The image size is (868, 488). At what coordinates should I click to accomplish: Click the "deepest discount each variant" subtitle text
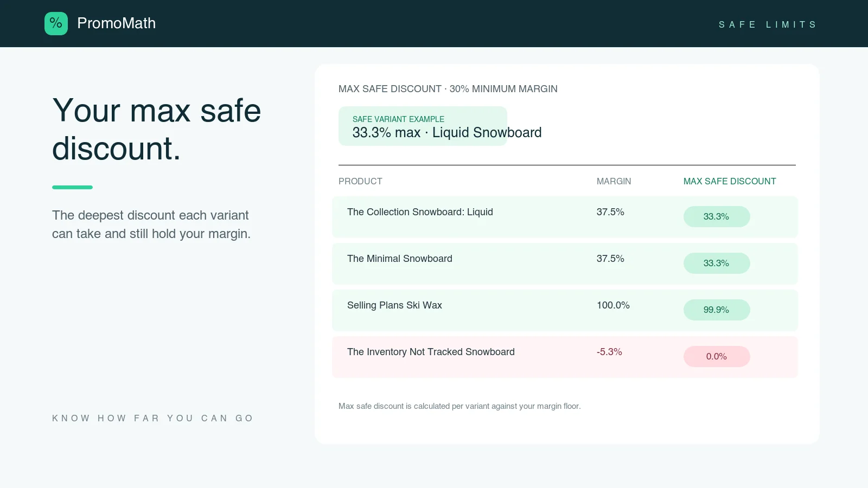(x=151, y=224)
